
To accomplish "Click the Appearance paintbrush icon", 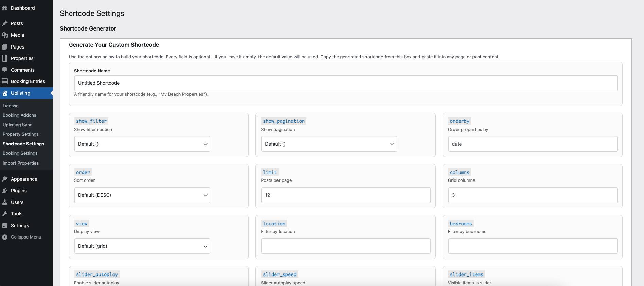I will (5, 179).
